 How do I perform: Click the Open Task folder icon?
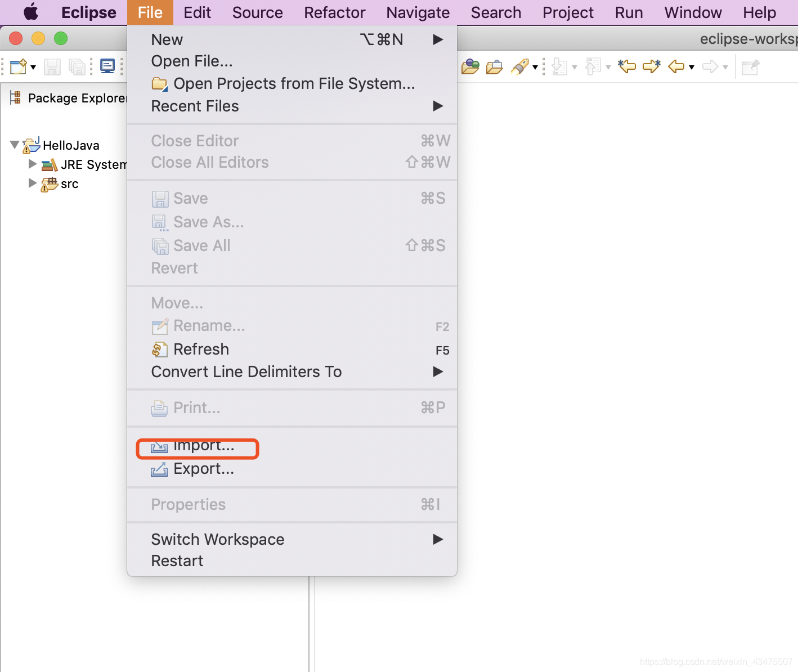click(495, 67)
